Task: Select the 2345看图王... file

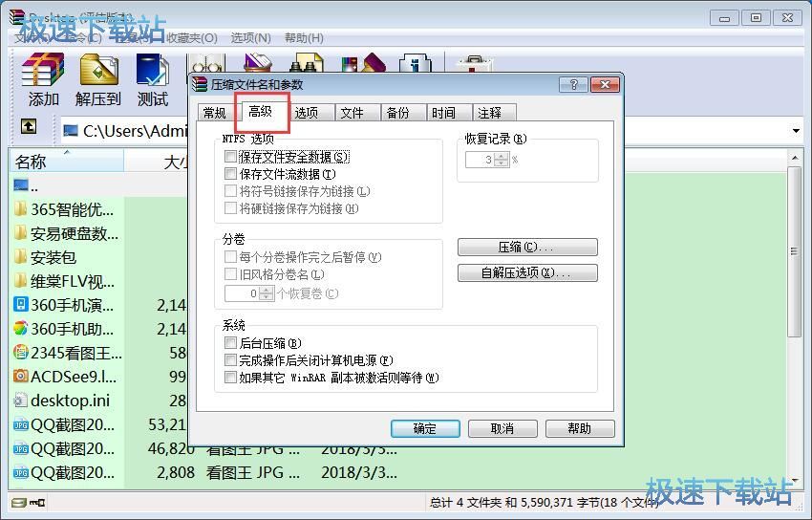Action: 67,353
